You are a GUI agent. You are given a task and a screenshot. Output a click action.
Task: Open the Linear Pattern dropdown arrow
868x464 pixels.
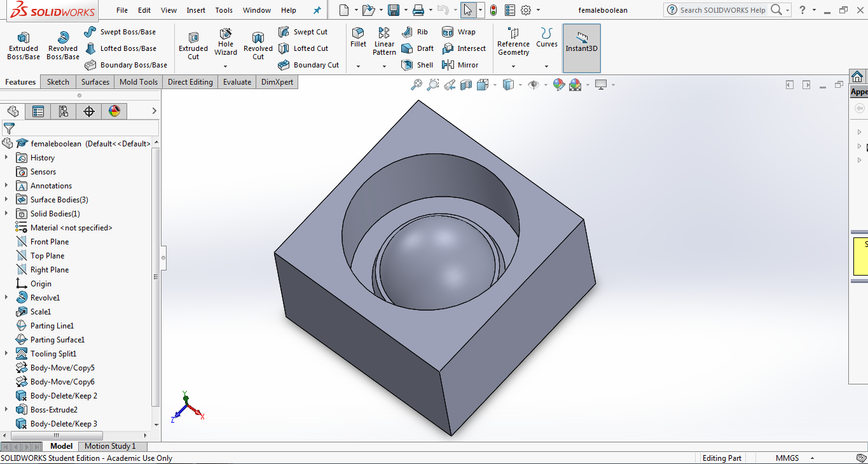click(384, 66)
